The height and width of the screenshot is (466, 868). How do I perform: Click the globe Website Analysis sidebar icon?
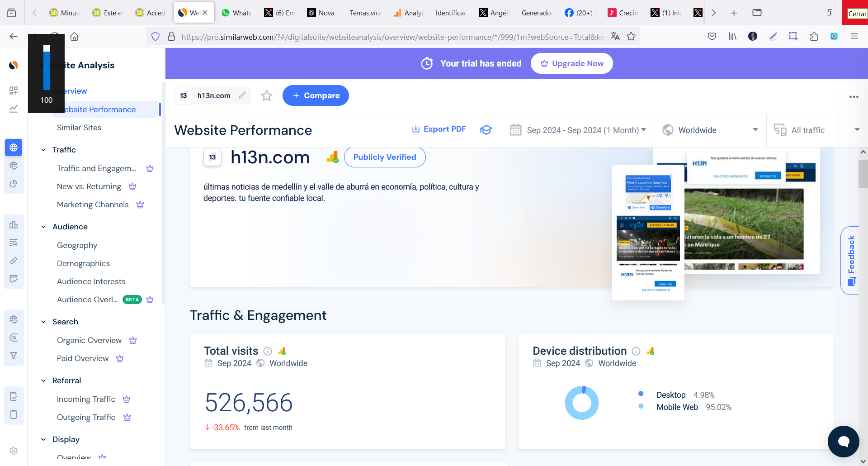pos(14,147)
